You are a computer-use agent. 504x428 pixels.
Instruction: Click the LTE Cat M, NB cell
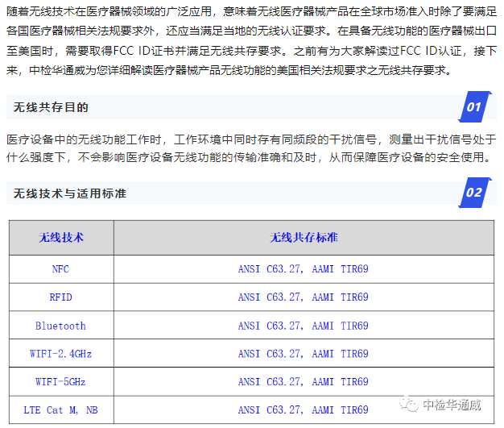tap(61, 410)
